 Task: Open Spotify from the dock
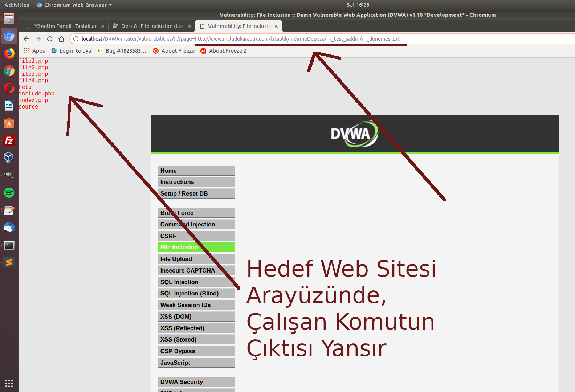(x=9, y=193)
